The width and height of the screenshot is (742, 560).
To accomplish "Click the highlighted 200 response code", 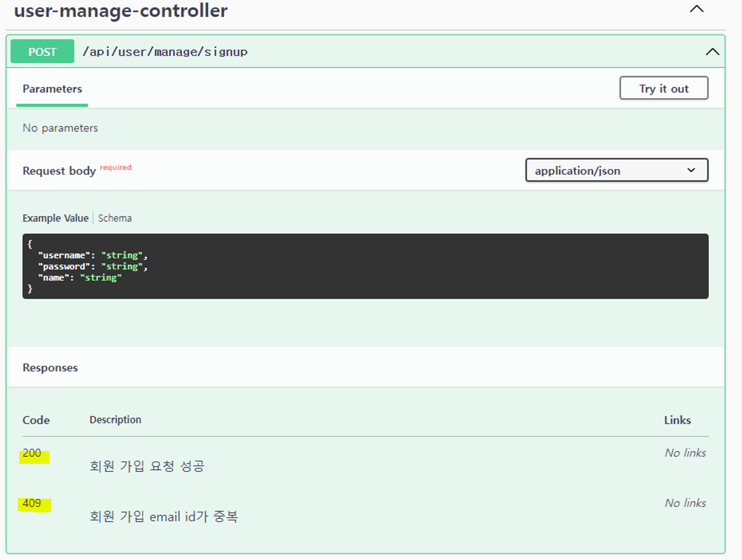I will tap(32, 453).
